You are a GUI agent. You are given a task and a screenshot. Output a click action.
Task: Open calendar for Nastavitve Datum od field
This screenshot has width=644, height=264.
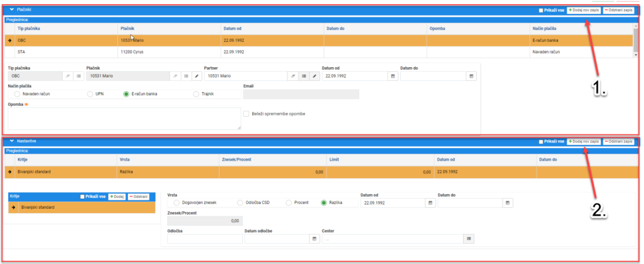[430, 203]
